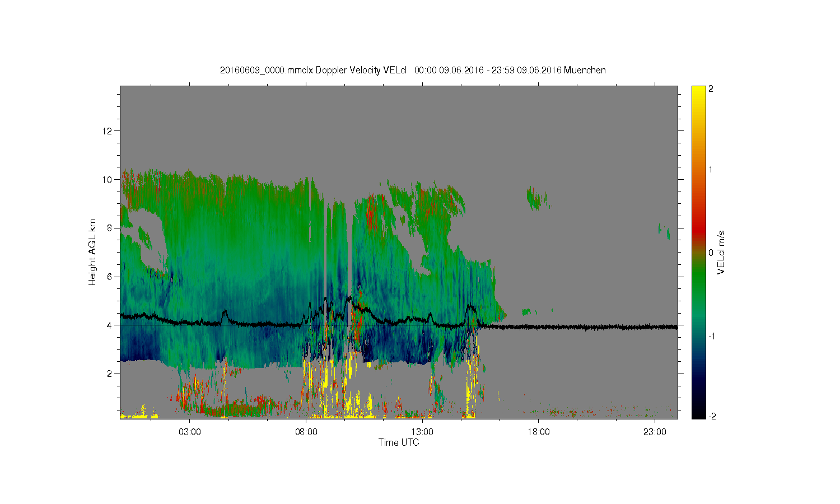Click the height tick label 10
This screenshot has height=504, width=840.
point(107,180)
